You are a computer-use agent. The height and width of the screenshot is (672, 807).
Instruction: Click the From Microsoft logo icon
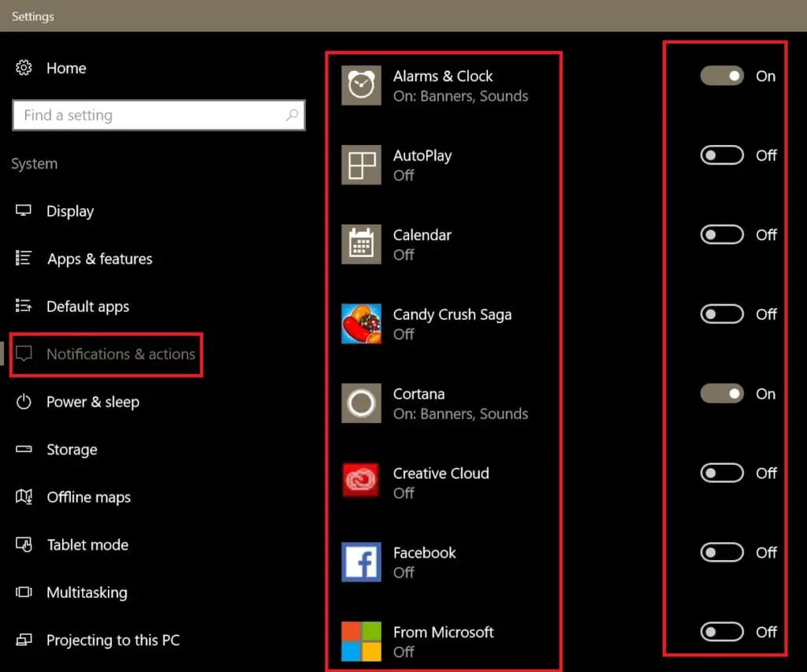[361, 641]
